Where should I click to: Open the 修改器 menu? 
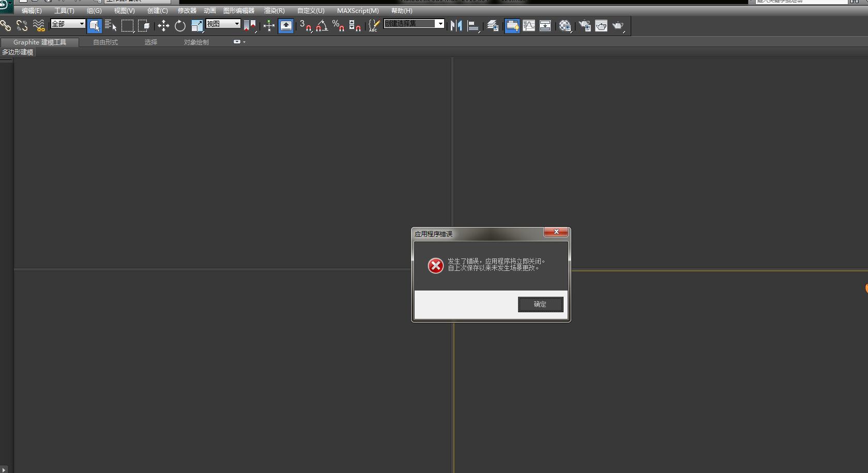[x=187, y=10]
